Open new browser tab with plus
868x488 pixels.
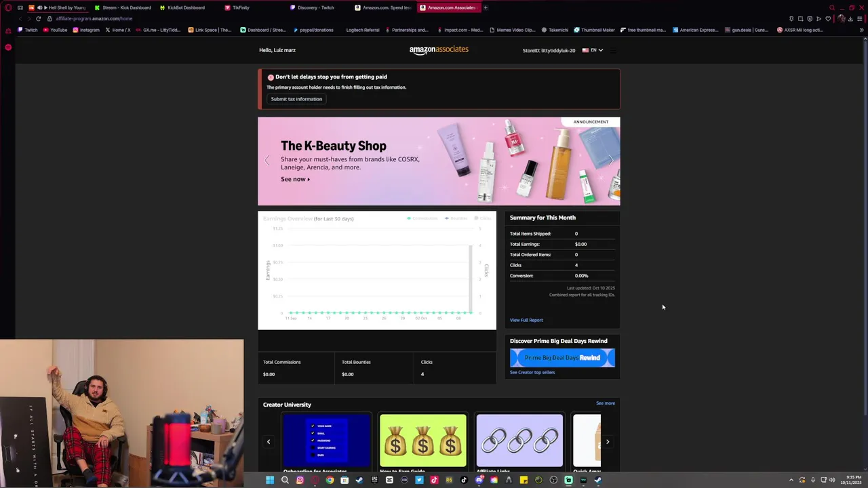point(486,7)
